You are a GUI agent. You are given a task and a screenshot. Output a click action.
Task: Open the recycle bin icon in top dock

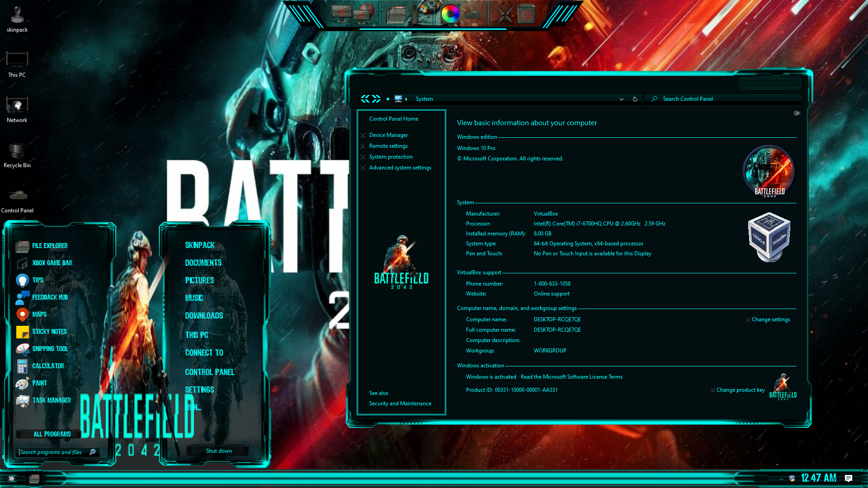(x=526, y=14)
